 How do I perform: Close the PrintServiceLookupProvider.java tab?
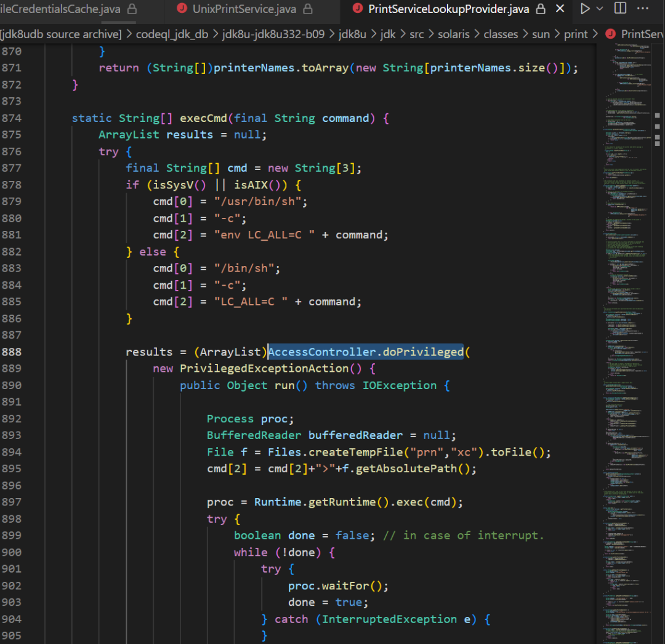(560, 9)
